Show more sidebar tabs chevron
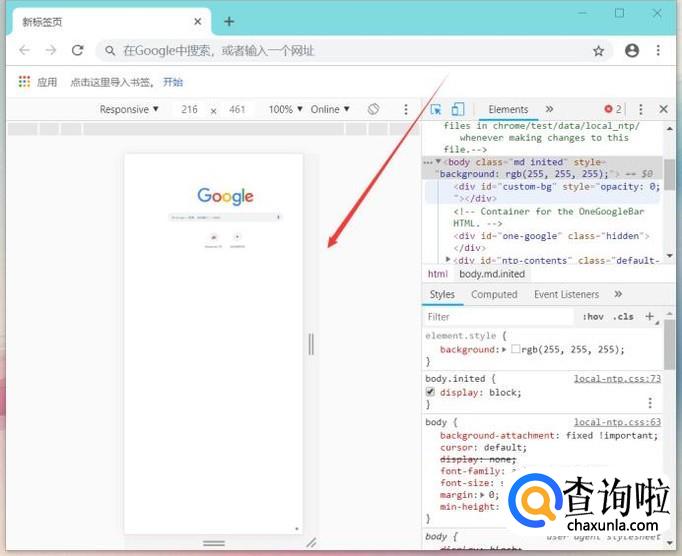682x556 pixels. coord(618,294)
